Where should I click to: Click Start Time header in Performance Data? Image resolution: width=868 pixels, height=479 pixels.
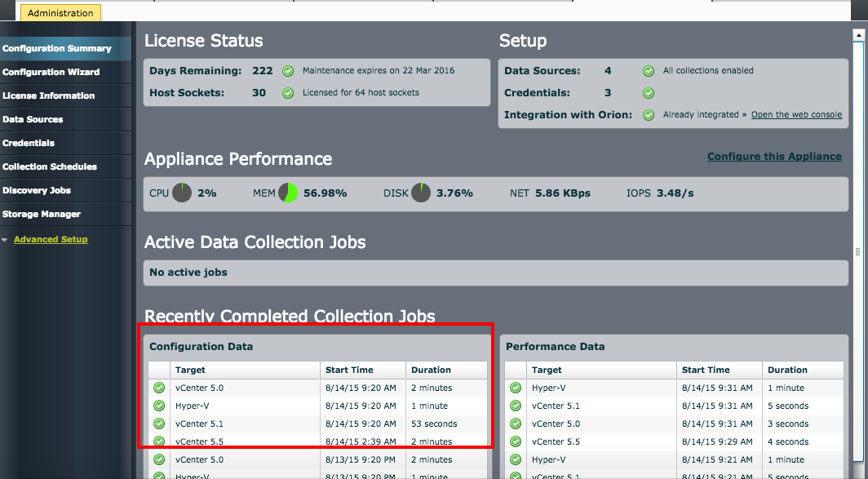[x=720, y=370]
